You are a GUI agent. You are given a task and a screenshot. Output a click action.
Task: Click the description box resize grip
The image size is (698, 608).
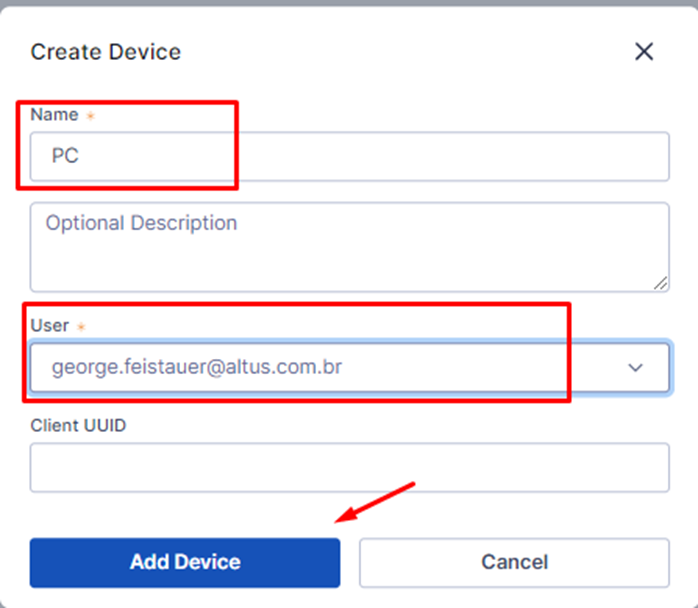(660, 283)
